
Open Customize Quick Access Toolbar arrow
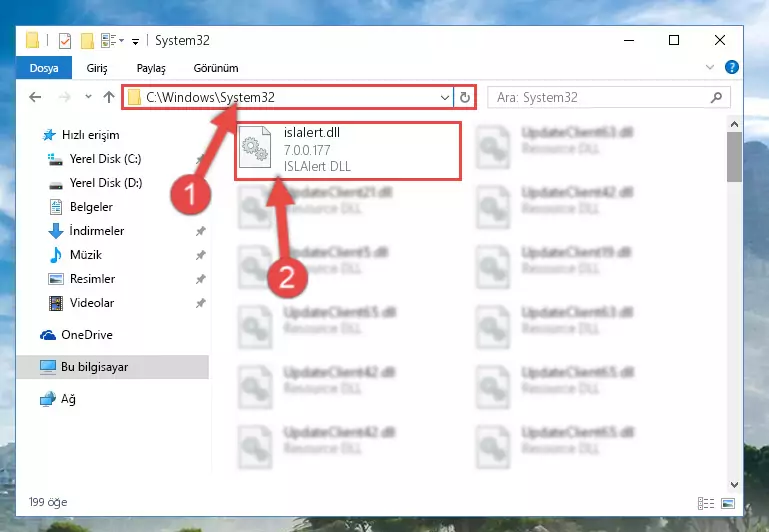135,42
